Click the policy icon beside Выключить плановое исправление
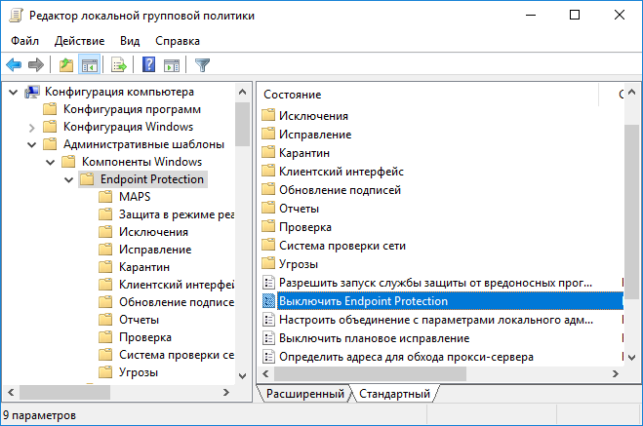643x426 pixels. (269, 338)
